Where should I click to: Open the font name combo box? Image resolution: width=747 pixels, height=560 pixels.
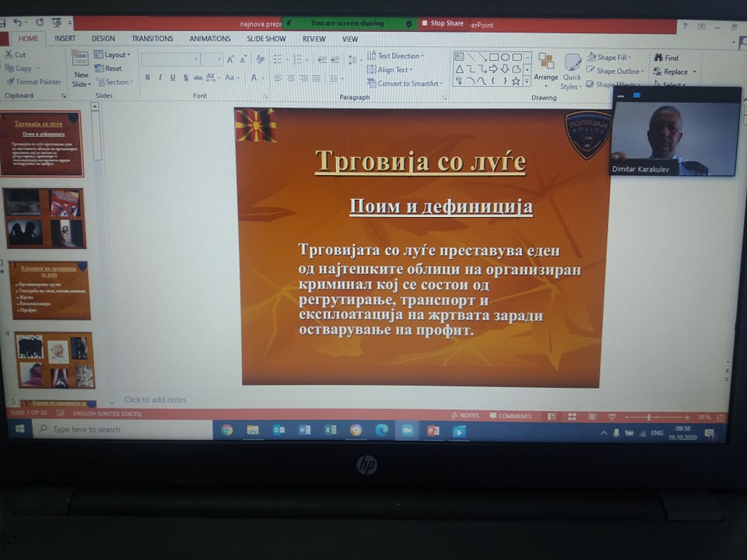pos(170,59)
